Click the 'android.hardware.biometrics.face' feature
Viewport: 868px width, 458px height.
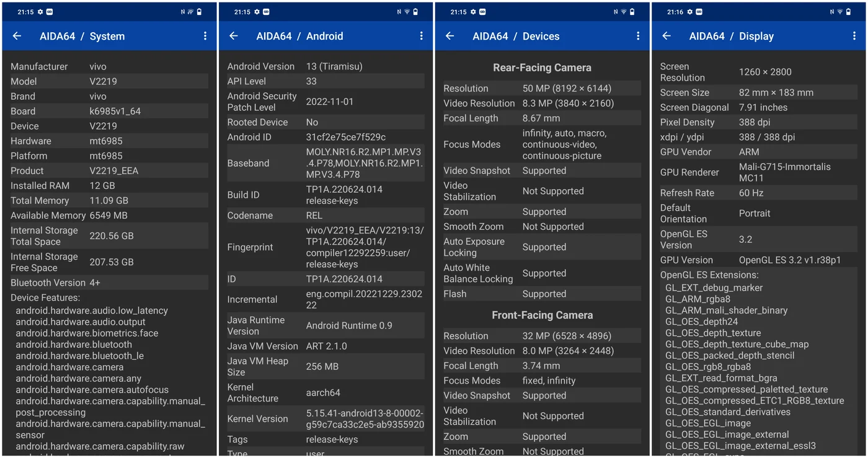tap(87, 333)
